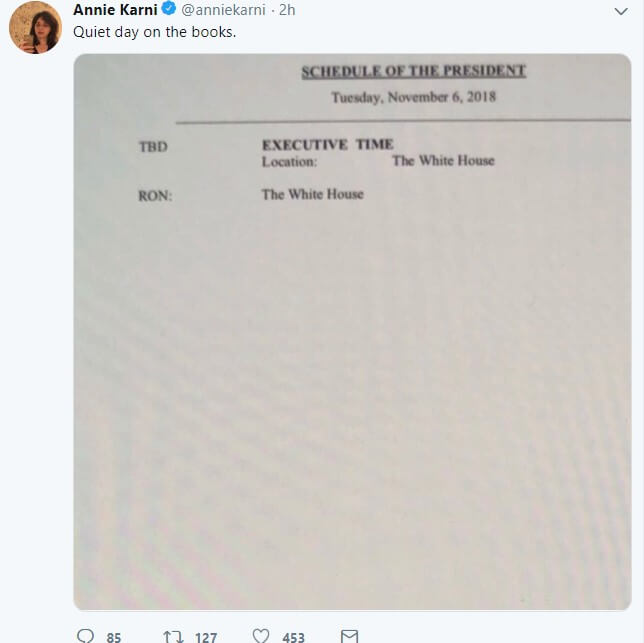The height and width of the screenshot is (643, 644).
Task: Click the retweet count 127
Action: [x=206, y=637]
